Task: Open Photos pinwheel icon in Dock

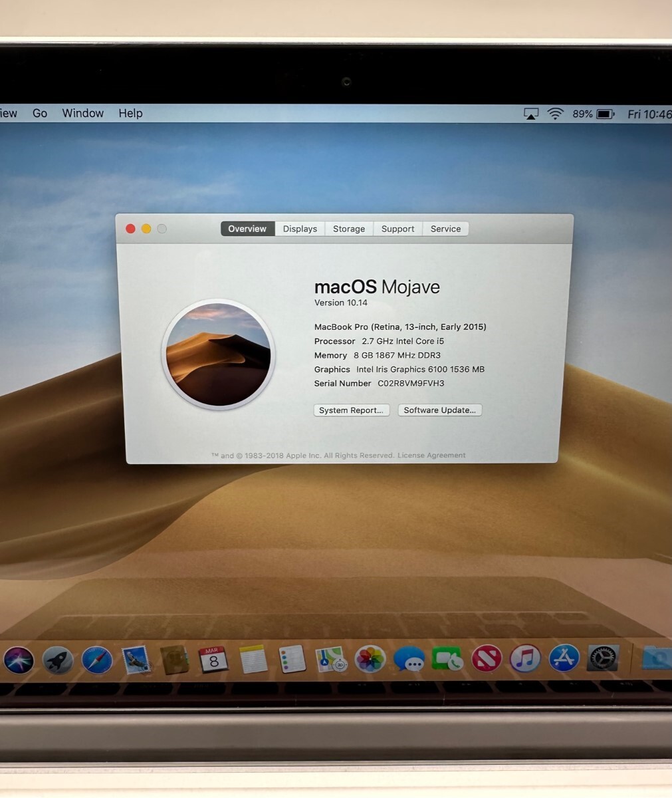Action: (370, 660)
